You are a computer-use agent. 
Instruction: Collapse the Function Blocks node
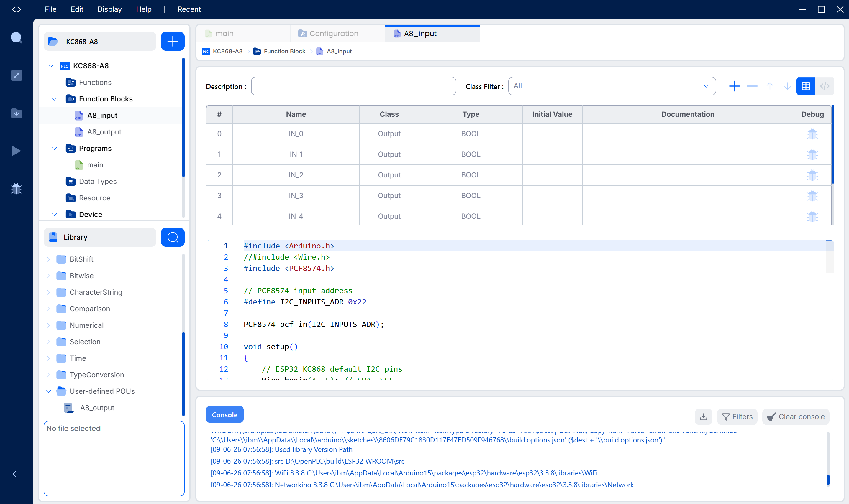tap(54, 99)
